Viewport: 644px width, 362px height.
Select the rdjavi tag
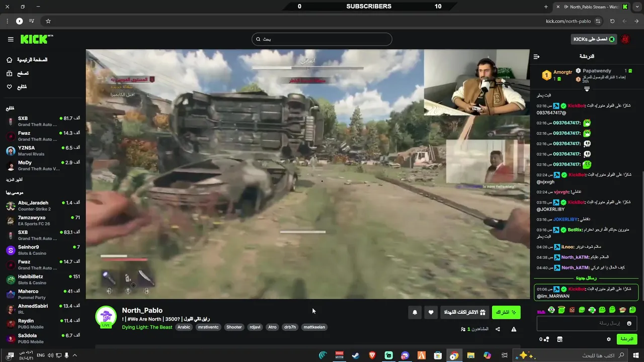pos(256,327)
